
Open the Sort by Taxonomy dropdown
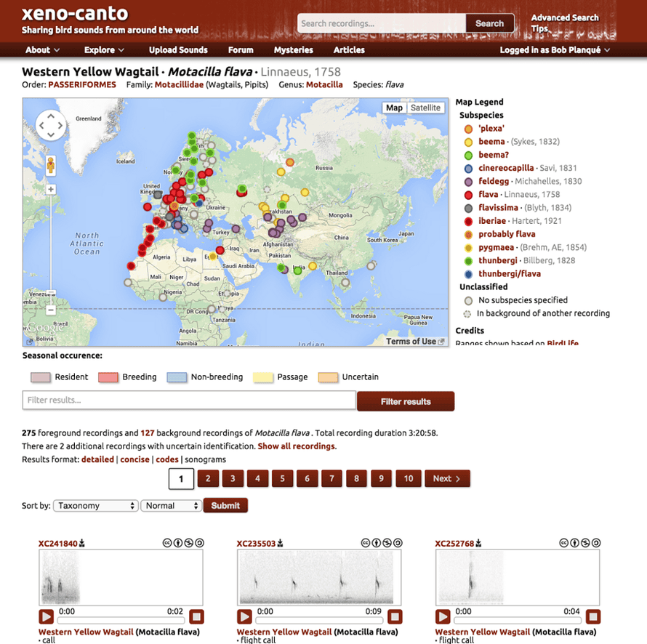(96, 506)
